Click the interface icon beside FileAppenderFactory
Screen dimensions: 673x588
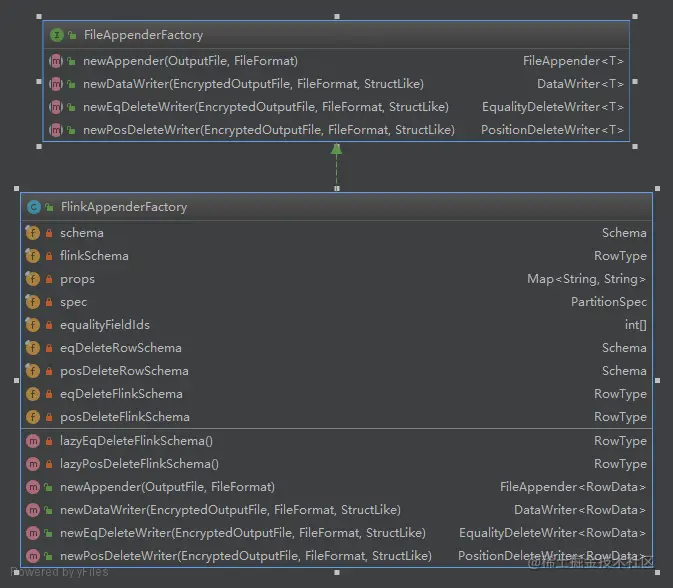[x=56, y=35]
